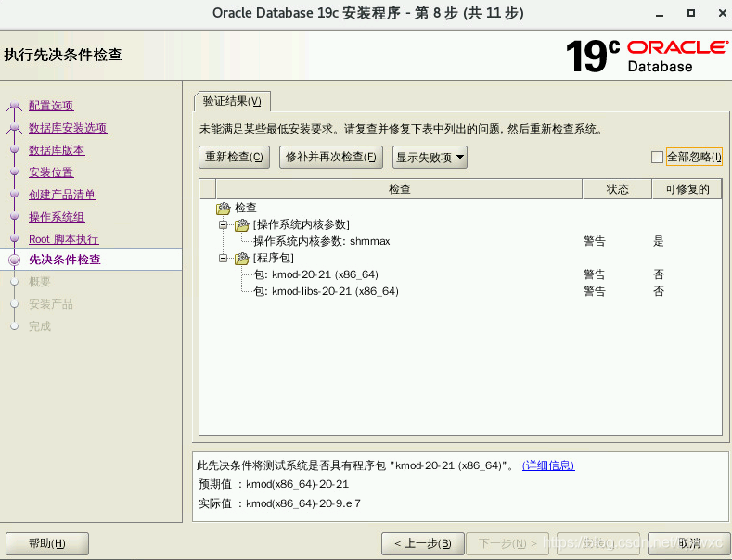Click the step bullet beside 数据库版本
The width and height of the screenshot is (732, 560).
[15, 150]
